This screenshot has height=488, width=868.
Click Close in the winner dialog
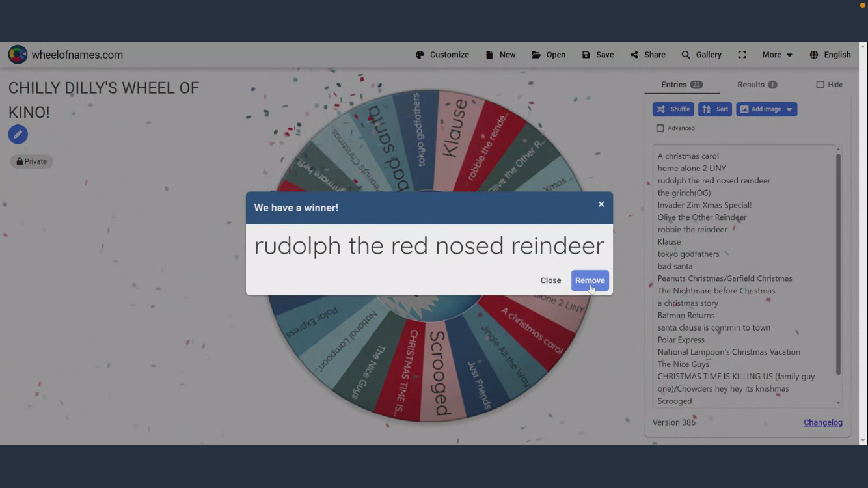click(550, 280)
